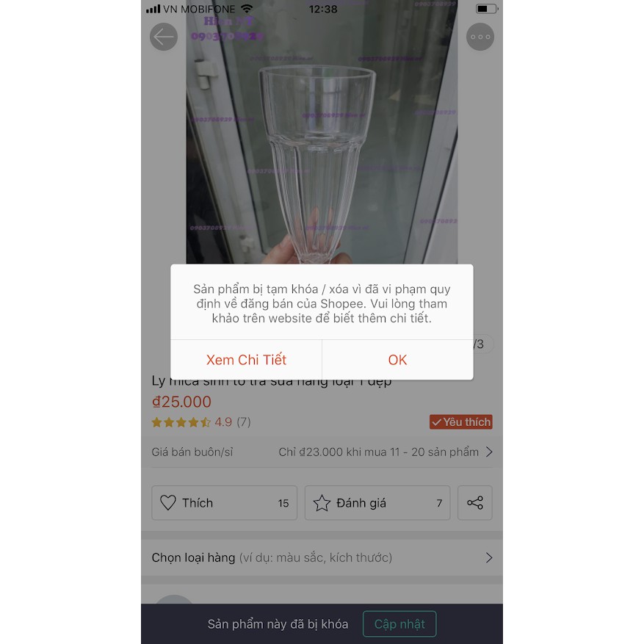Toggle the Thích like button
644x644 pixels.
(224, 503)
